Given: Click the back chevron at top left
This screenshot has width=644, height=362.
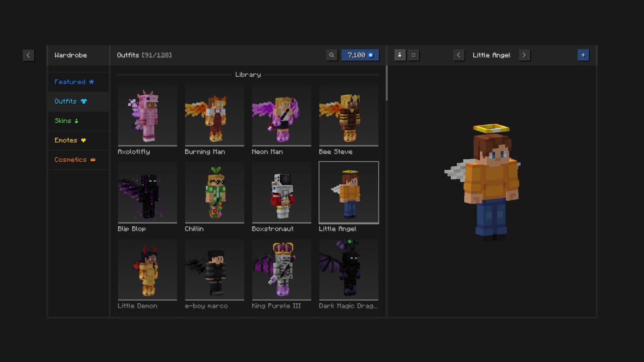Looking at the screenshot, I should [x=29, y=55].
